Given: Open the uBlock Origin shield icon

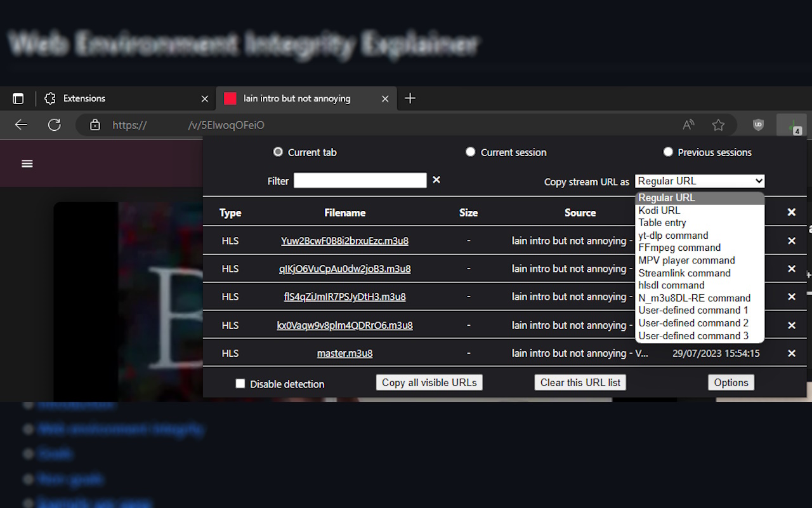Looking at the screenshot, I should pos(758,124).
